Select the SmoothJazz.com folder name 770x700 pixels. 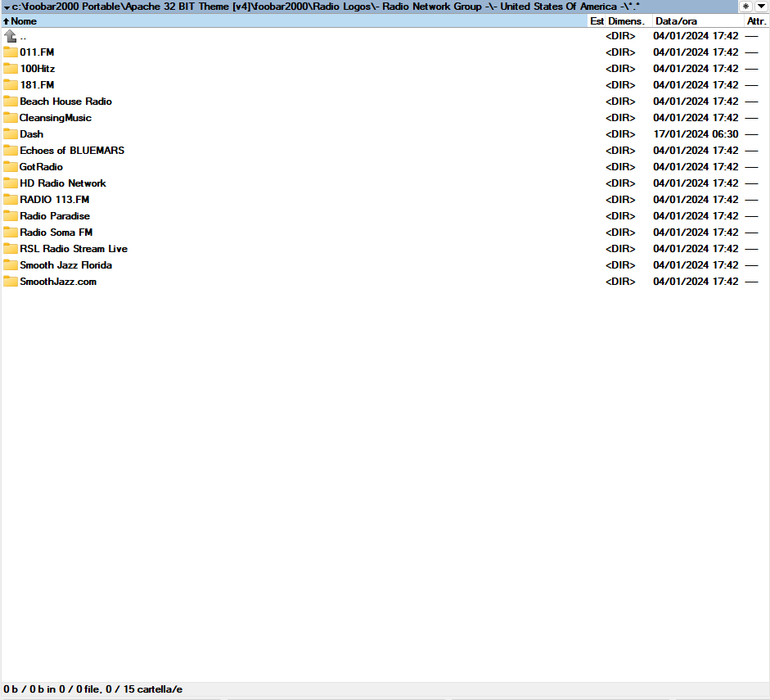click(58, 282)
